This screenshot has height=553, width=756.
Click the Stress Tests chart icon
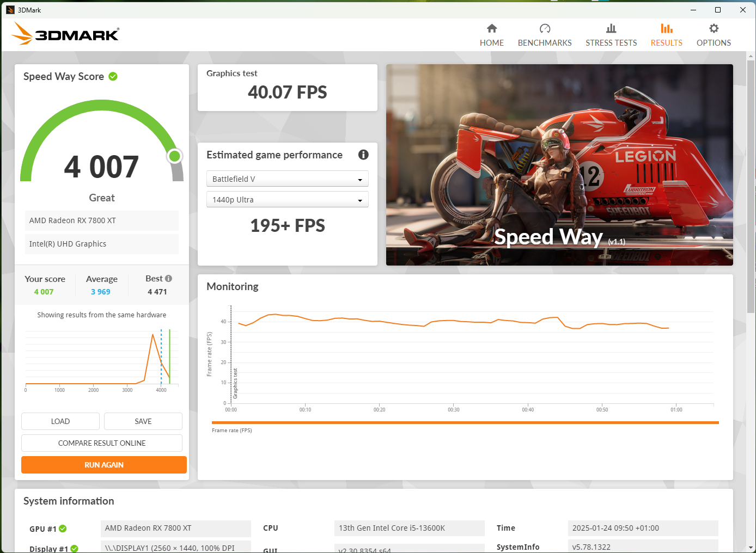(x=611, y=28)
